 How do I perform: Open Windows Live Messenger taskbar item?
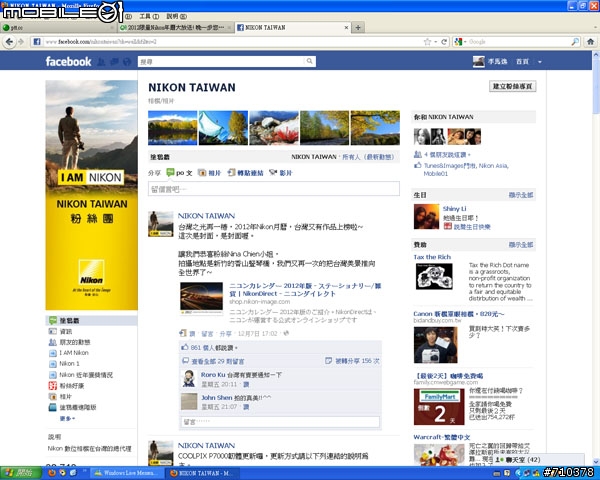pyautogui.click(x=127, y=473)
